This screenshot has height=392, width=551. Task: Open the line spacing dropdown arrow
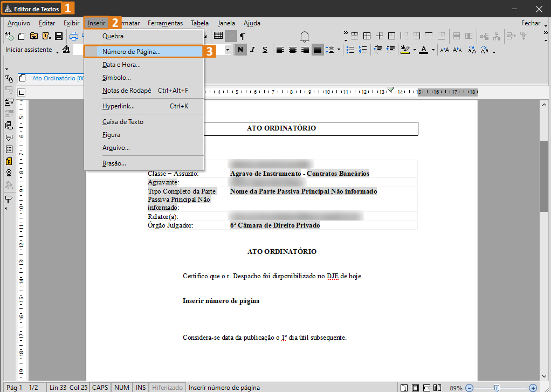point(339,50)
